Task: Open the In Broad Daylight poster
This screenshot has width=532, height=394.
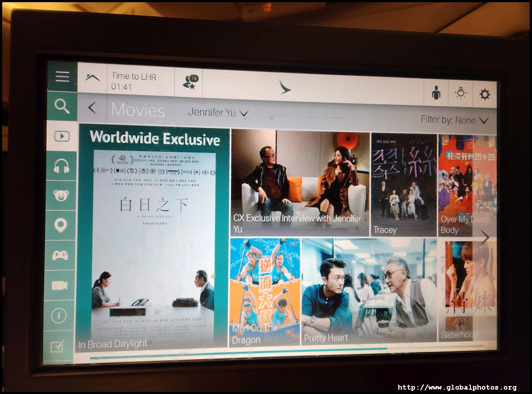Action: point(153,238)
